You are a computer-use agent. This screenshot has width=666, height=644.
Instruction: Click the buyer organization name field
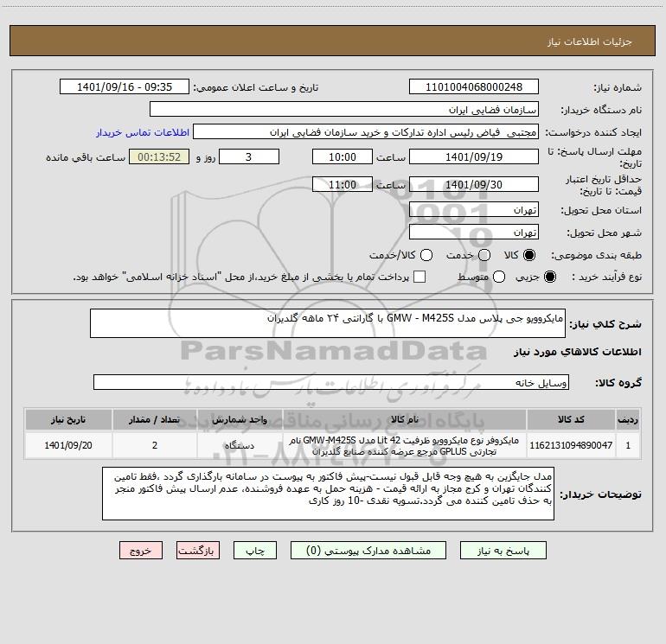coord(344,110)
